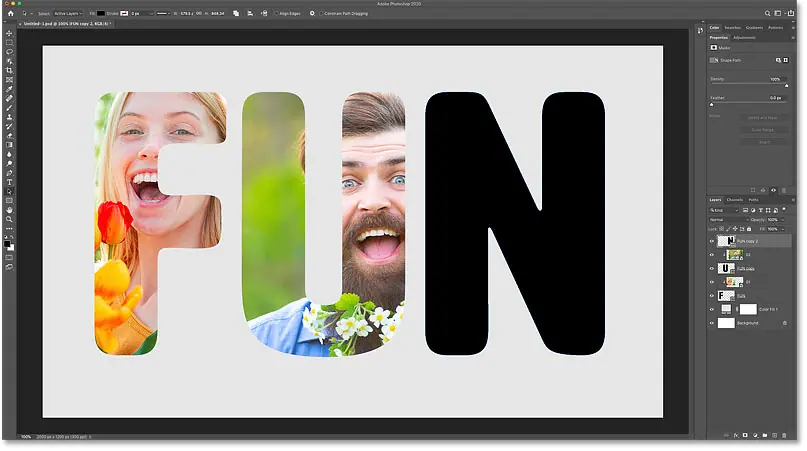Screen dimensions: 807x451
Task: Select the Rectangle shape tool
Action: point(9,201)
